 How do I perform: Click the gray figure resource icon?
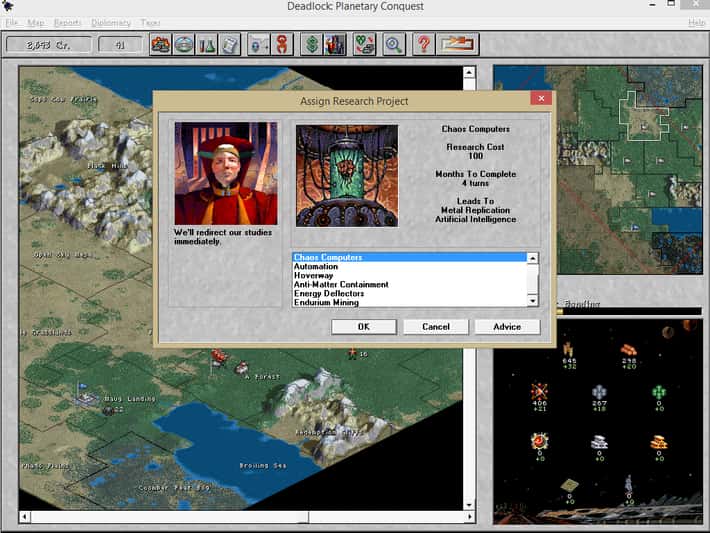(629, 485)
